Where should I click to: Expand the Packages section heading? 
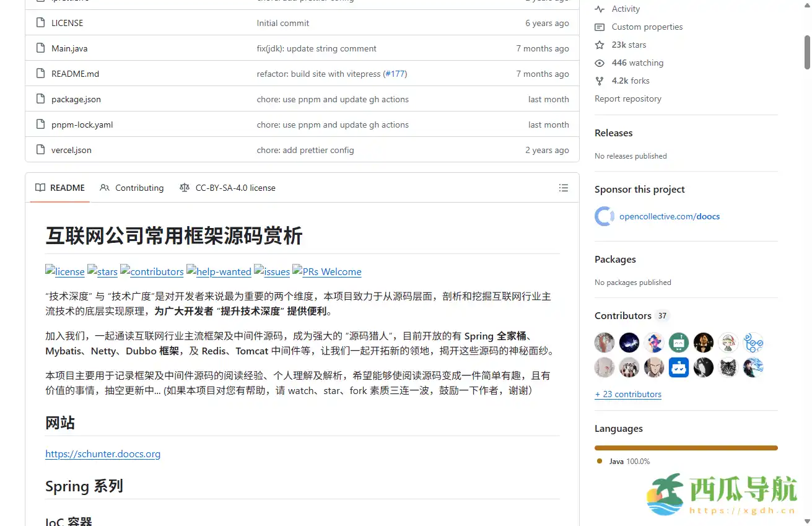click(615, 259)
